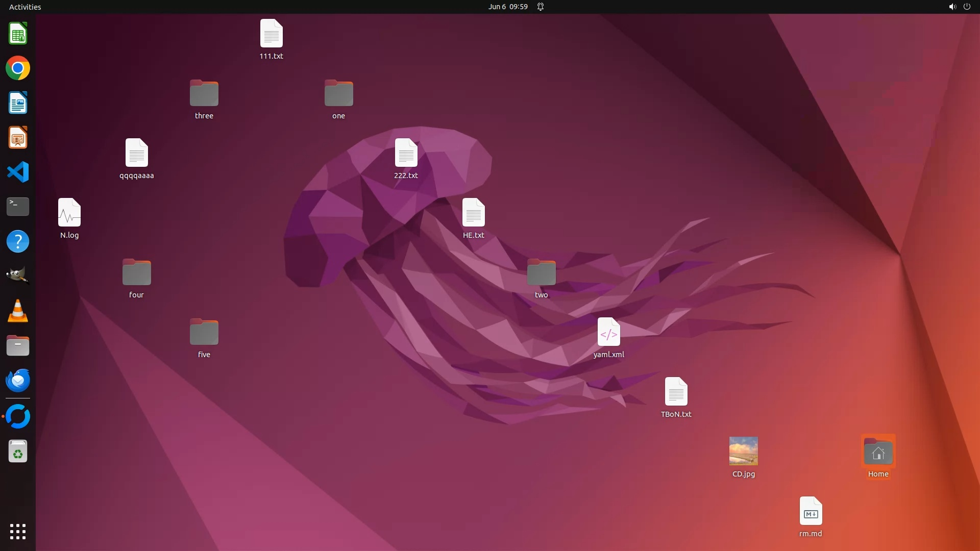The width and height of the screenshot is (980, 551).
Task: Open GIMP image editor icon
Action: click(18, 275)
